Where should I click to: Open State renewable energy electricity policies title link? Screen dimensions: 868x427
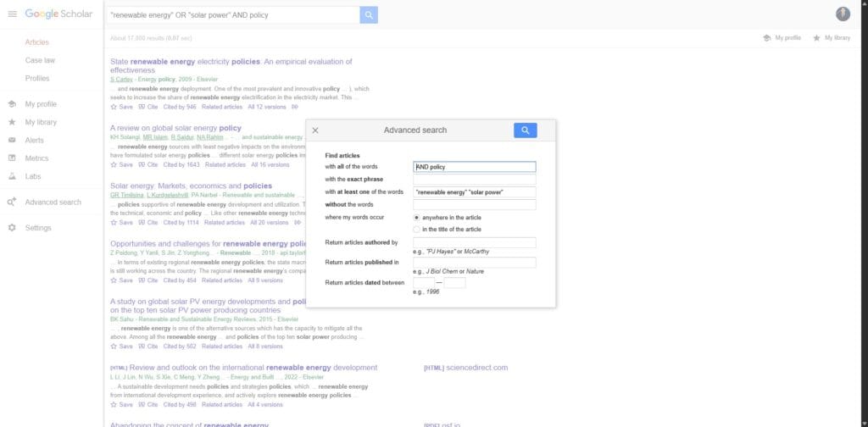(231, 66)
